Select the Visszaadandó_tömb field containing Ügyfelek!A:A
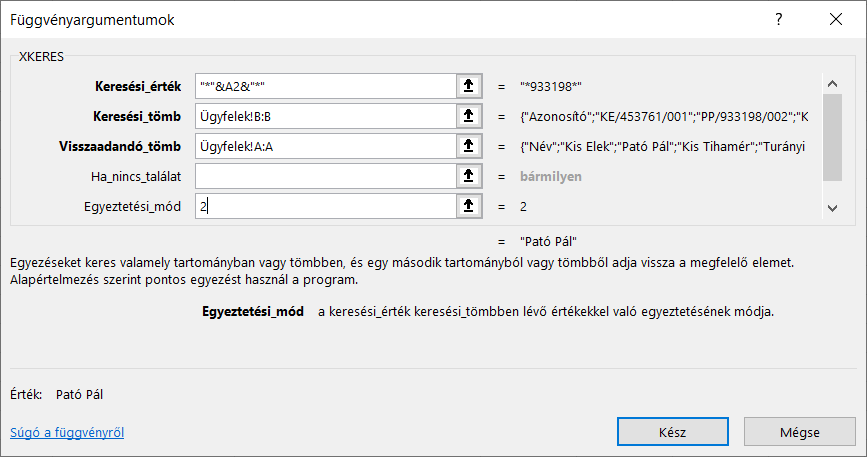The height and width of the screenshot is (457, 867). (323, 147)
